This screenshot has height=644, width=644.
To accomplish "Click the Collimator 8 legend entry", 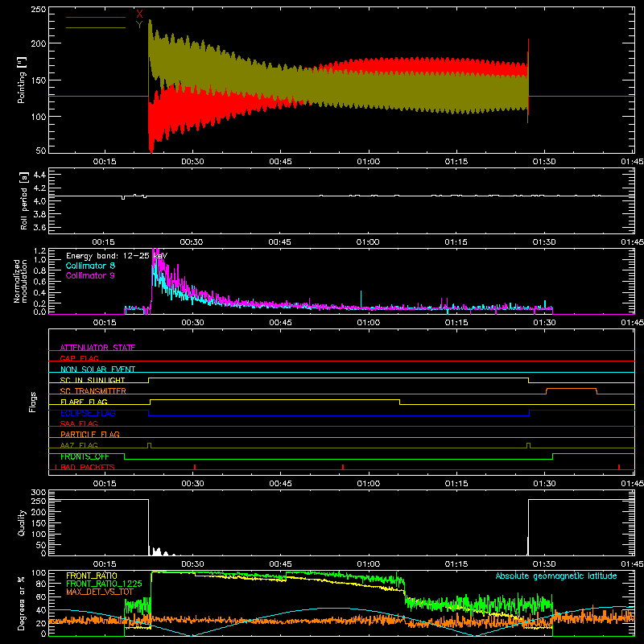I will [x=90, y=266].
